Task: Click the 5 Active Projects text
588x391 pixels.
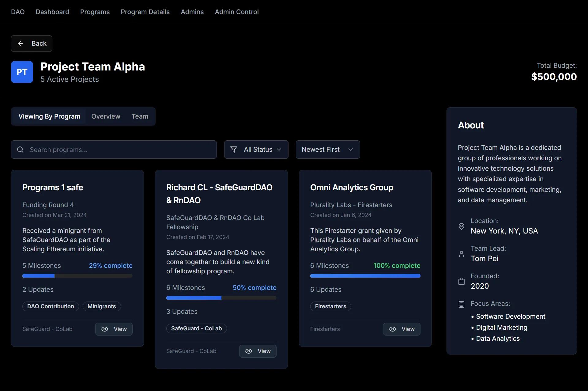Action: pyautogui.click(x=70, y=79)
